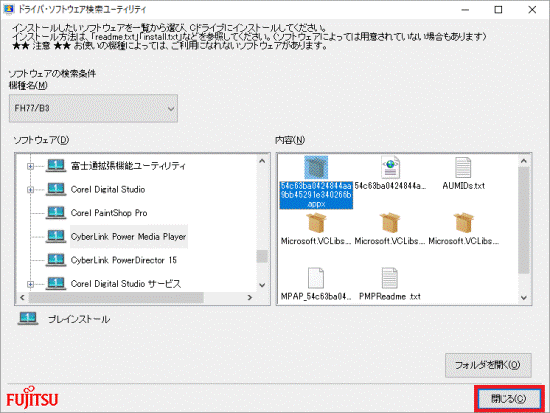Select CyberLink PowerDirector 15 in the tree

point(123,260)
